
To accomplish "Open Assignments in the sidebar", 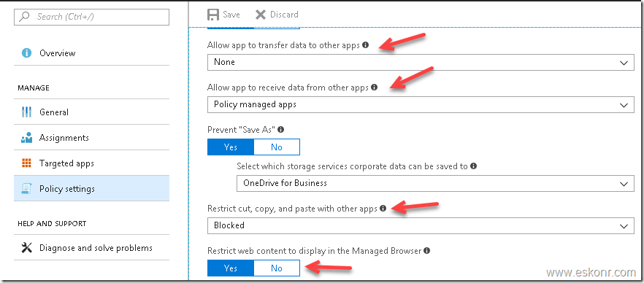I will click(x=91, y=138).
